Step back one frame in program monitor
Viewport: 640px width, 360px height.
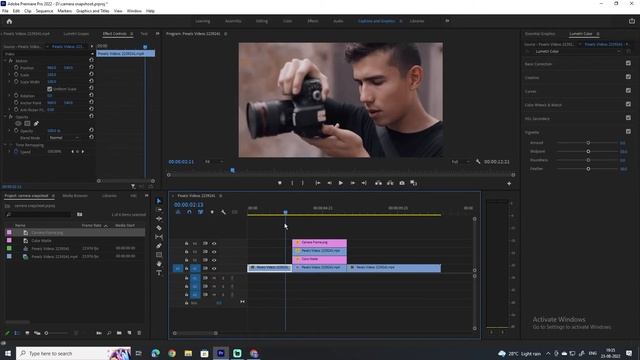(329, 183)
